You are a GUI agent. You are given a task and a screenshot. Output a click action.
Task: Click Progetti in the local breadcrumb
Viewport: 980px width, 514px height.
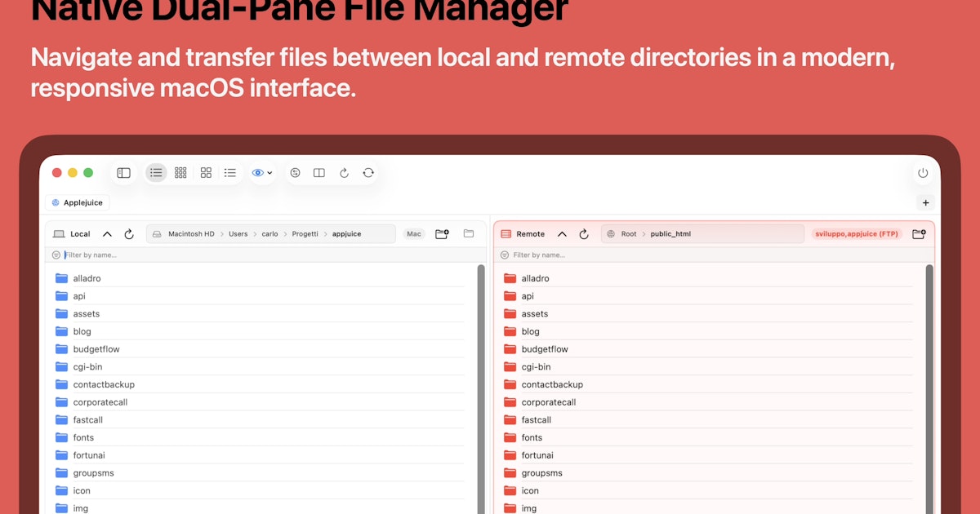click(305, 234)
